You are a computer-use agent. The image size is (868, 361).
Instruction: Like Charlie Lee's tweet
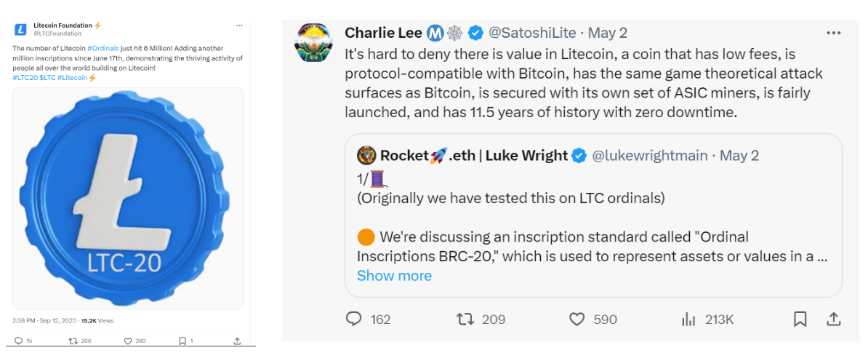pos(577,319)
